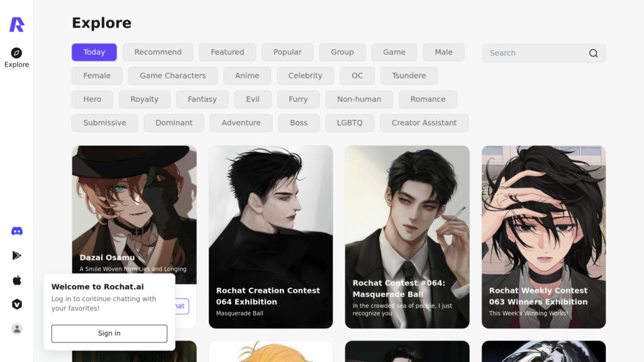Open the user profile avatar icon
Viewport: 644px width, 362px height.
tap(17, 329)
